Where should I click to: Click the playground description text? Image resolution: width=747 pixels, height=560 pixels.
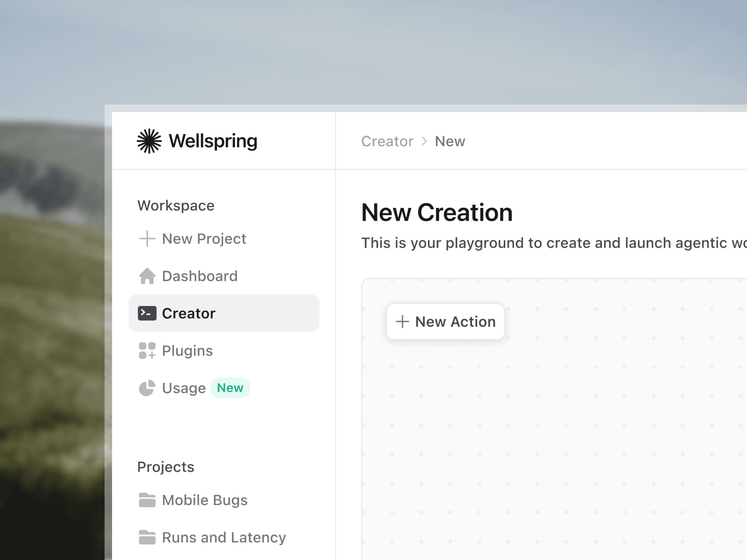click(554, 243)
